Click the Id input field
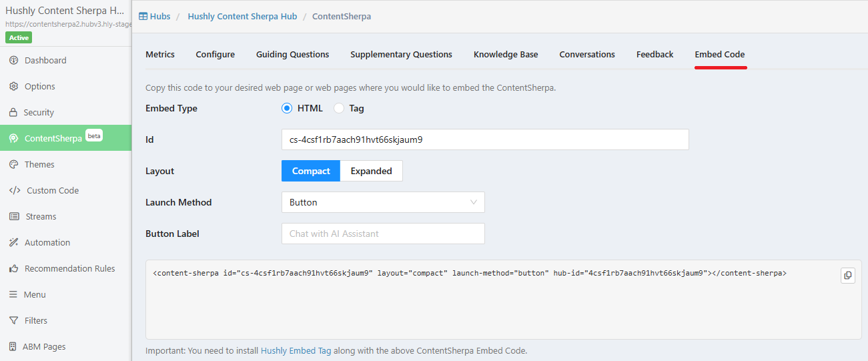This screenshot has height=361, width=868. pyautogui.click(x=485, y=139)
